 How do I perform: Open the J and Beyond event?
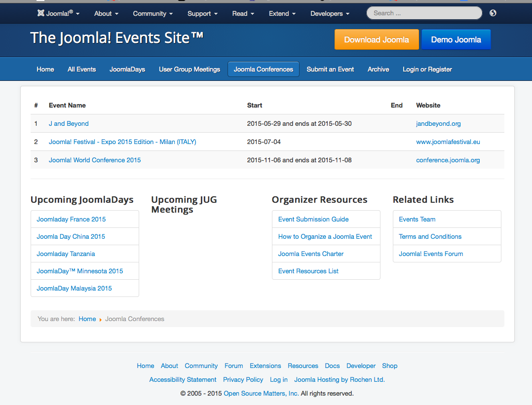coord(69,123)
